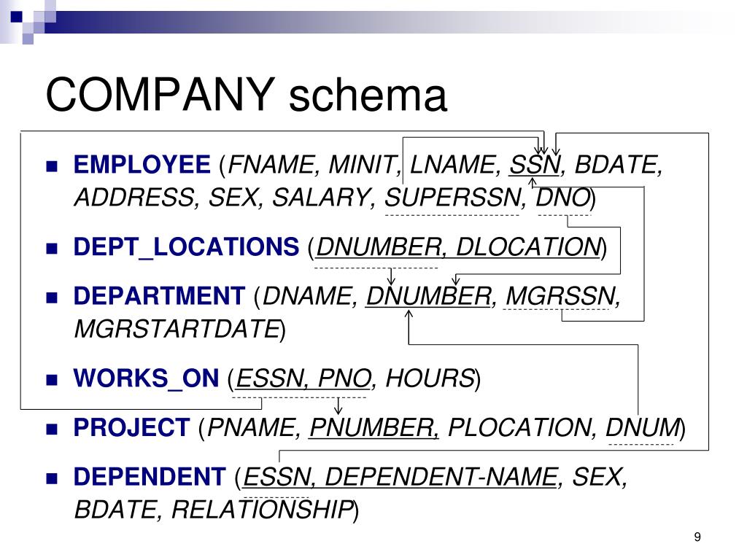Click the EMPLOYEE relation name

[x=142, y=165]
